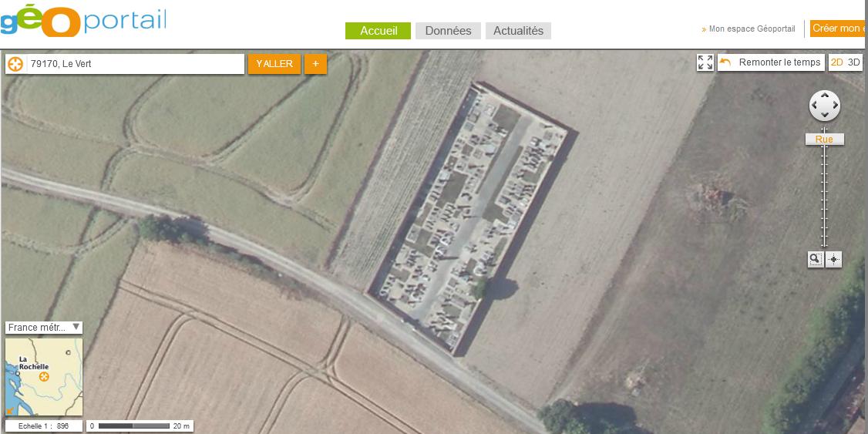Screen dimensions: 868x434
Task: Click the orange position marker in mini-map
Action: tap(44, 376)
